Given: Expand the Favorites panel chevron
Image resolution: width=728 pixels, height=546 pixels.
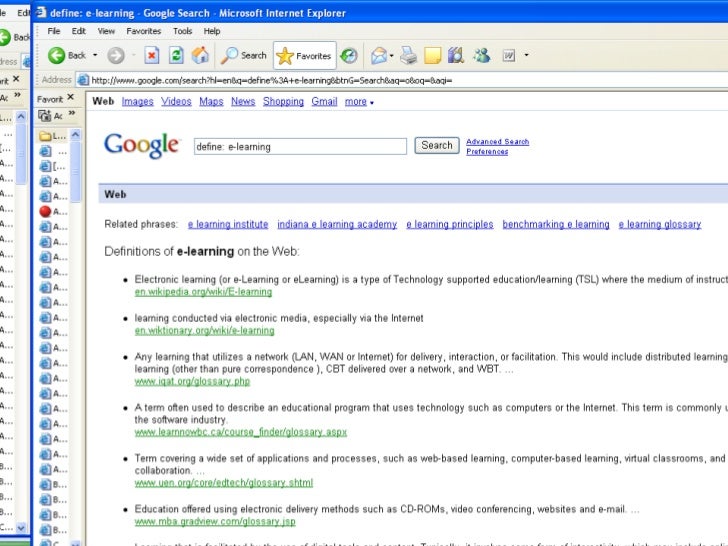Looking at the screenshot, I should coord(72,113).
